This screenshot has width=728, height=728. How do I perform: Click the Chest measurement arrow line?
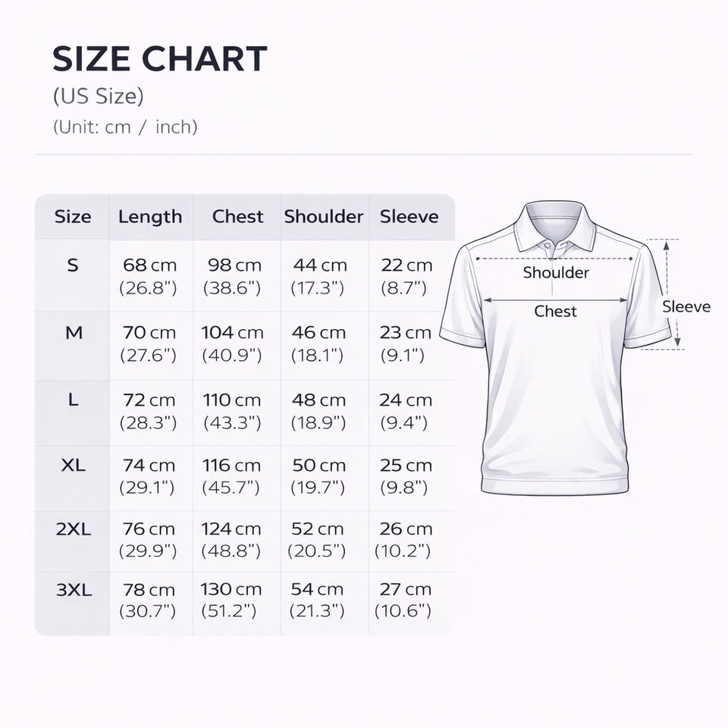pyautogui.click(x=555, y=300)
